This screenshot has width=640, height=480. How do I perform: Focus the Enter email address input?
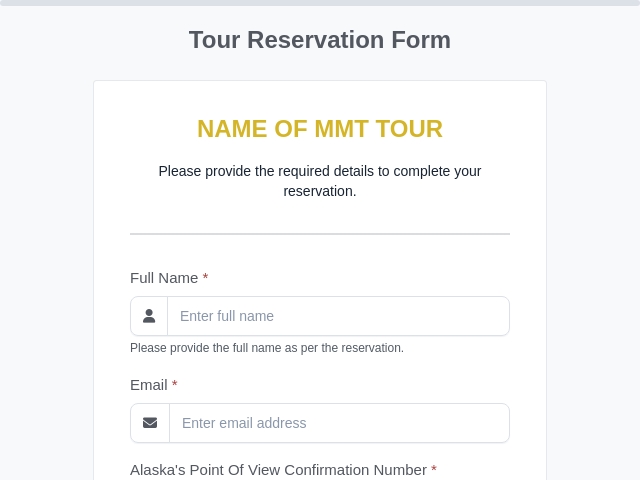pos(339,423)
